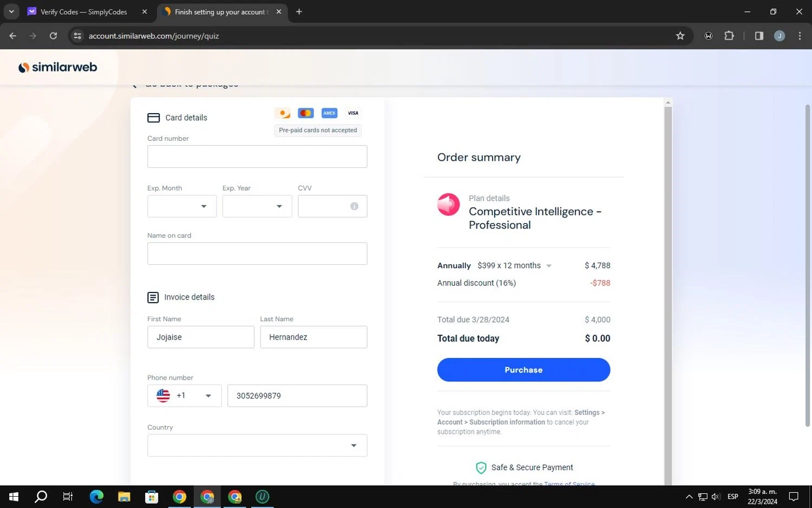The height and width of the screenshot is (508, 812).
Task: Click the Mastercard payment icon
Action: 306,113
